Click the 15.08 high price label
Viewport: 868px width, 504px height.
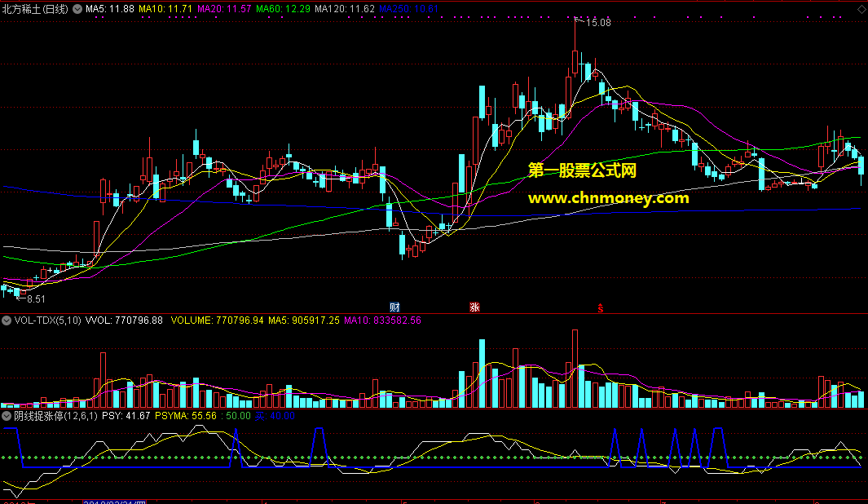tap(598, 23)
